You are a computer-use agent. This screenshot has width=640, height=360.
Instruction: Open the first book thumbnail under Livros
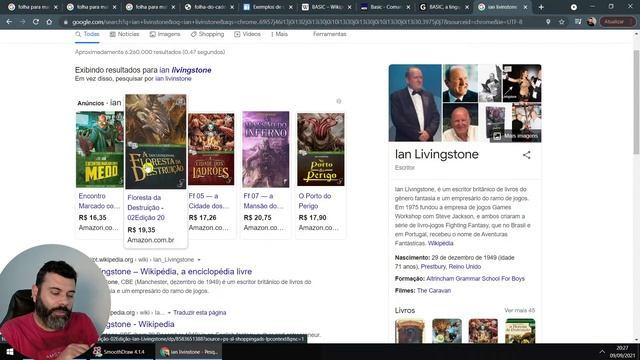[x=410, y=331]
